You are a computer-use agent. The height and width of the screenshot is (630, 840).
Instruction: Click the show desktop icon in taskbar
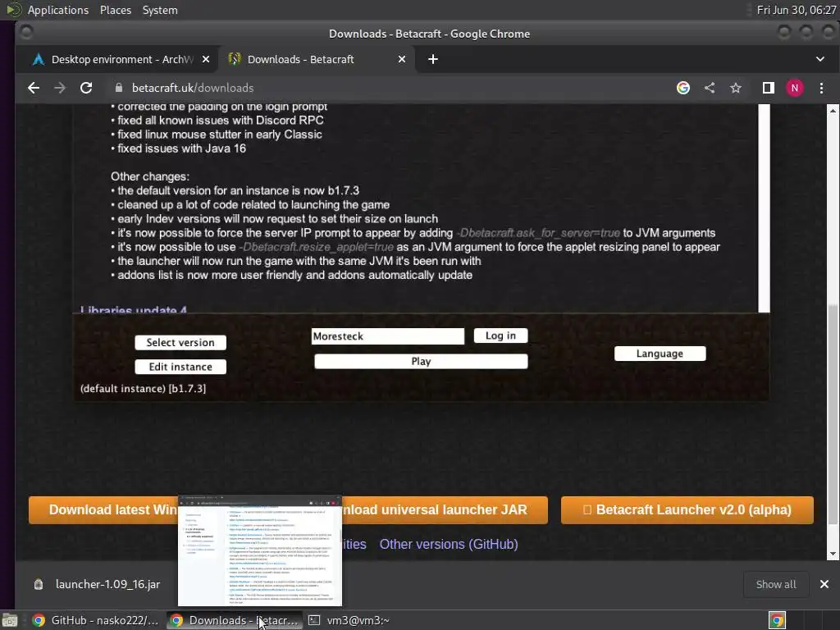click(10, 620)
